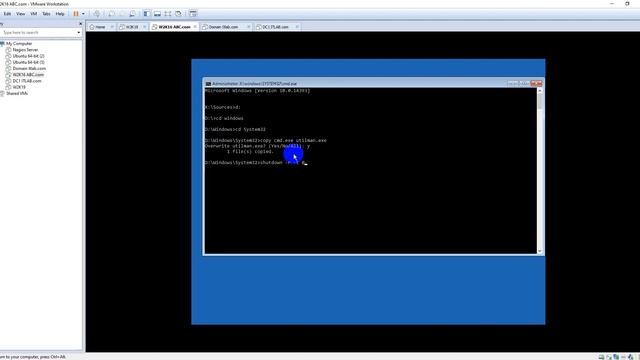Select Domain itlab.com VM in library

29,69
